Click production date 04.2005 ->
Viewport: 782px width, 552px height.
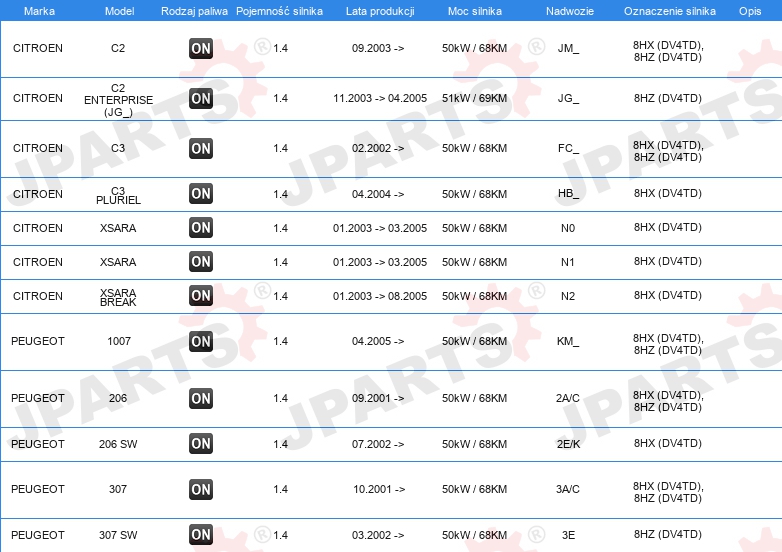pyautogui.click(x=378, y=341)
